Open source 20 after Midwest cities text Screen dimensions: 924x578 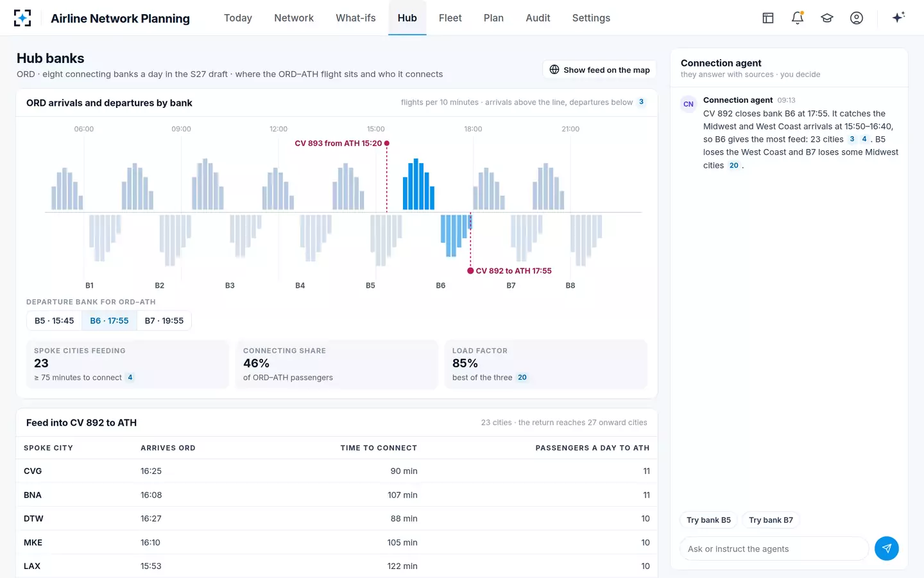click(734, 166)
